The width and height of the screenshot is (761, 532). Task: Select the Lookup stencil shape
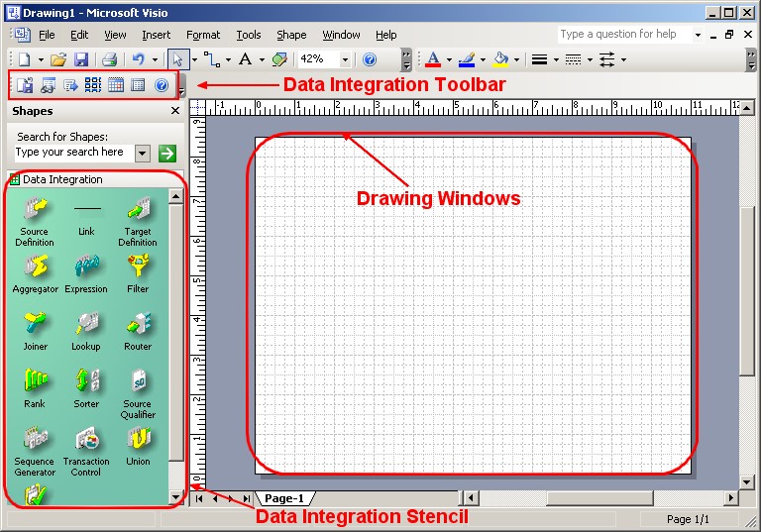pos(86,332)
